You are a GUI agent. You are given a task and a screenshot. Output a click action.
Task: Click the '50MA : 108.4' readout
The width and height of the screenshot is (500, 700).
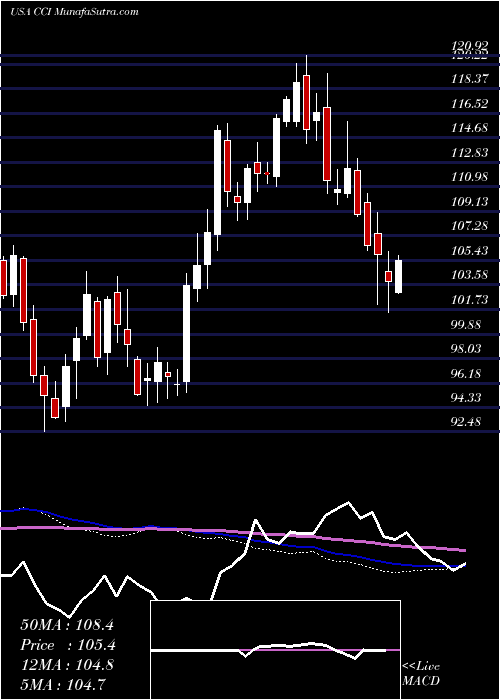click(68, 625)
